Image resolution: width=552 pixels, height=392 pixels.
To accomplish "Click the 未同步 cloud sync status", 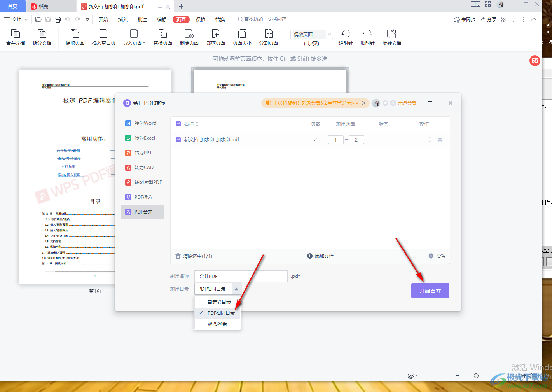I will coord(465,19).
